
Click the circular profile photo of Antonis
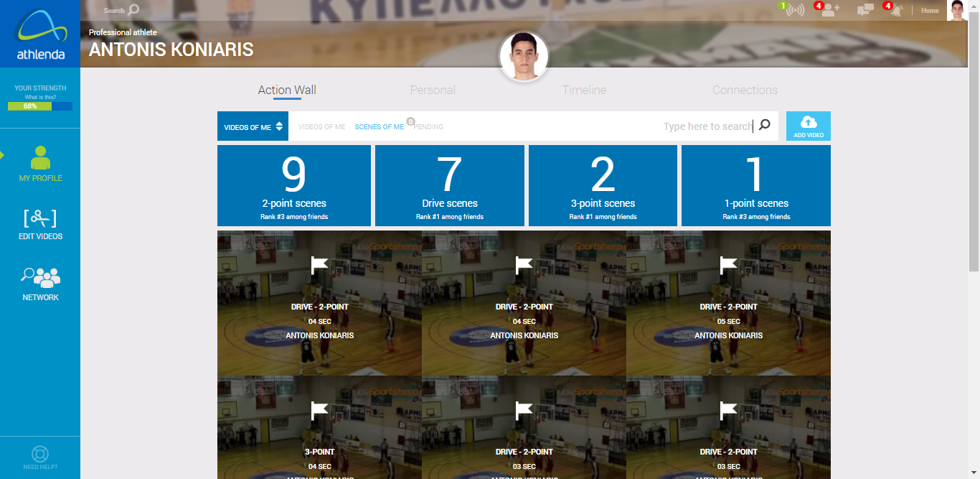point(524,57)
